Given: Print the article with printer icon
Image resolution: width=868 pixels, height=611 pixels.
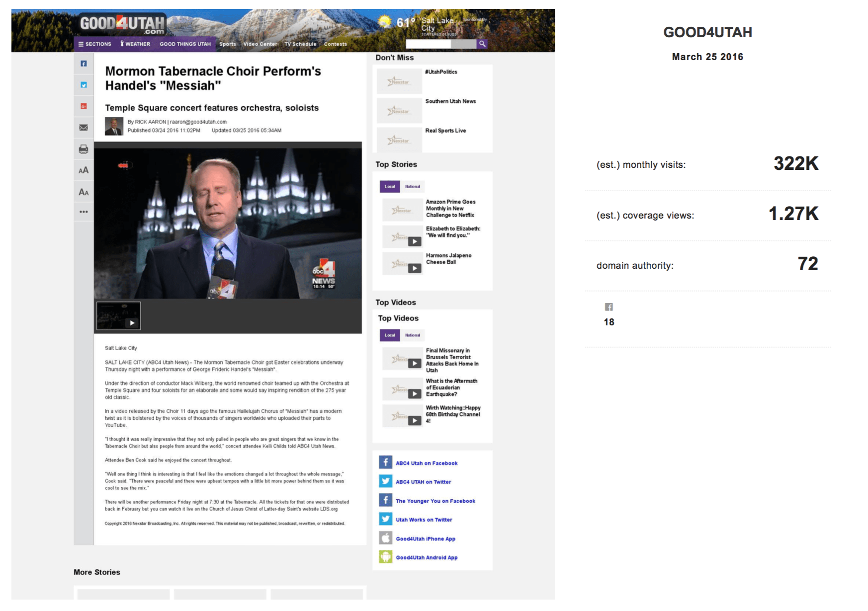Looking at the screenshot, I should coord(84,149).
